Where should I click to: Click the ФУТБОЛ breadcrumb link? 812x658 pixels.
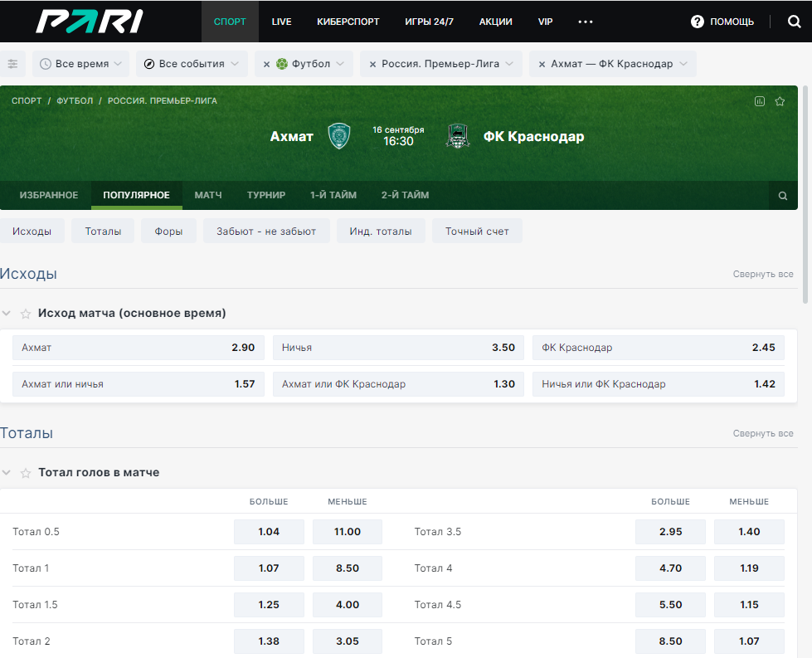(x=75, y=100)
